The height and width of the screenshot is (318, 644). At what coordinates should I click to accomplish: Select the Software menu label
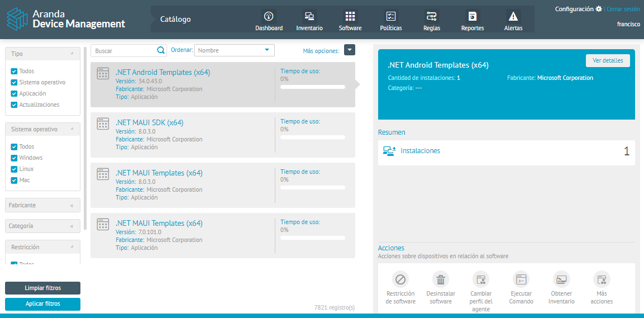point(350,29)
